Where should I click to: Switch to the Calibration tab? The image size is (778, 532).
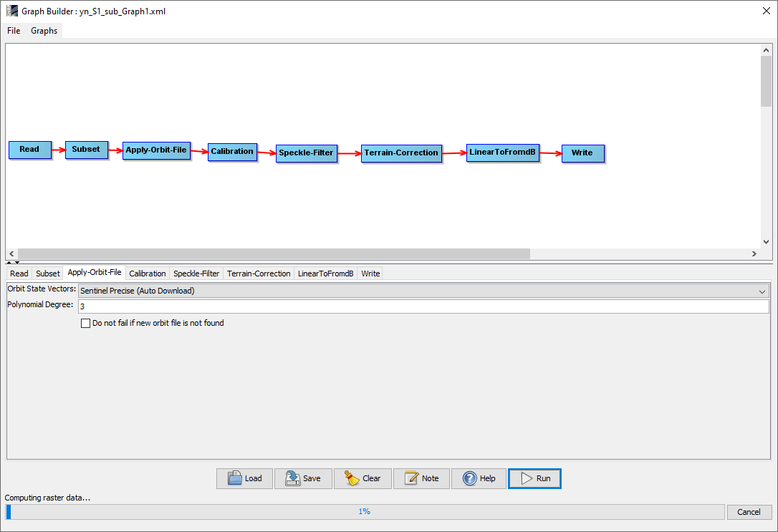click(x=148, y=274)
